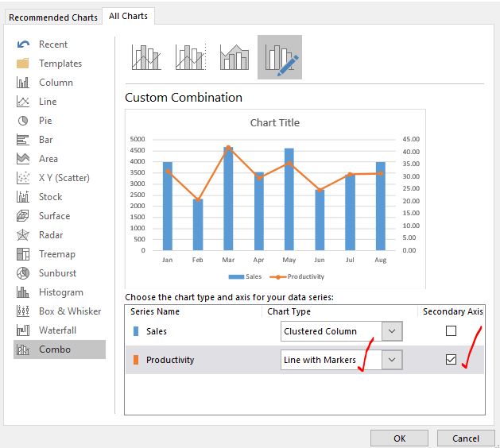The image size is (500, 448).
Task: Click the Mar bar in chart preview
Action: pos(228,199)
